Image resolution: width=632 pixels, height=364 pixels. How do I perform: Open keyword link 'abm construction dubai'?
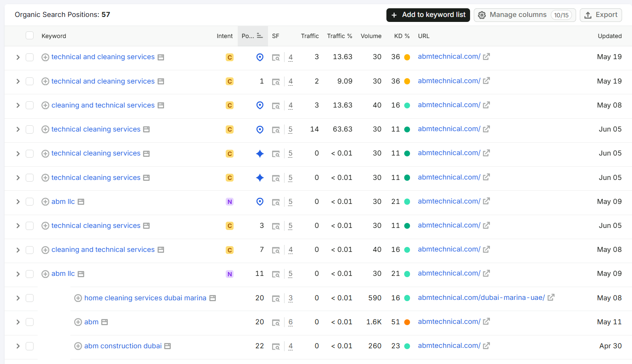point(123,346)
